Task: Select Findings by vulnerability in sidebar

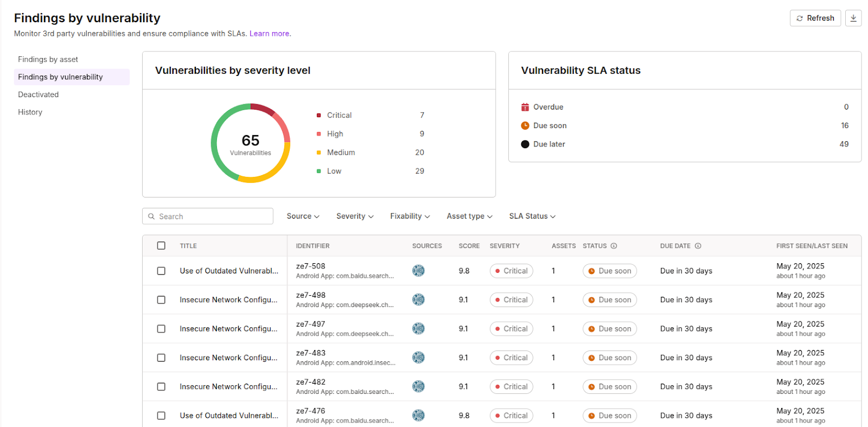Action: tap(72, 77)
